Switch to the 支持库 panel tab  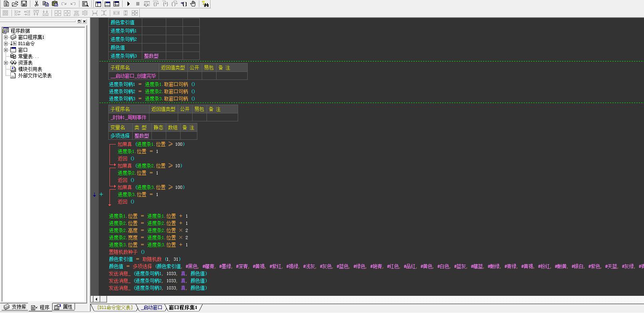pyautogui.click(x=15, y=307)
